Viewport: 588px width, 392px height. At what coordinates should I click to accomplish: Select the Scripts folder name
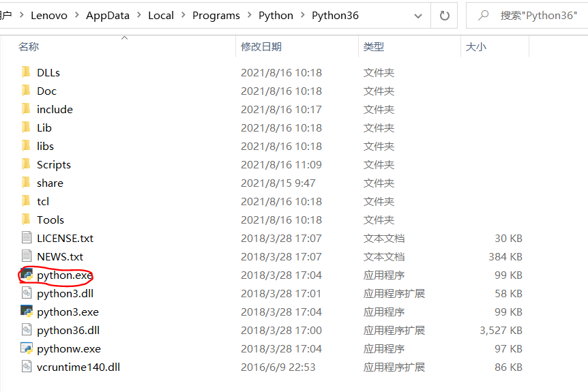click(x=54, y=165)
